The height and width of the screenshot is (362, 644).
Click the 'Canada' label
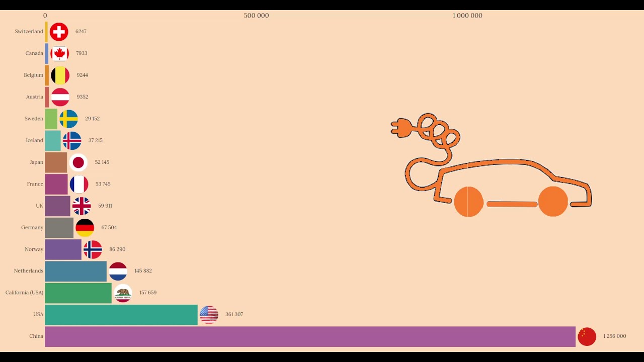tap(34, 53)
